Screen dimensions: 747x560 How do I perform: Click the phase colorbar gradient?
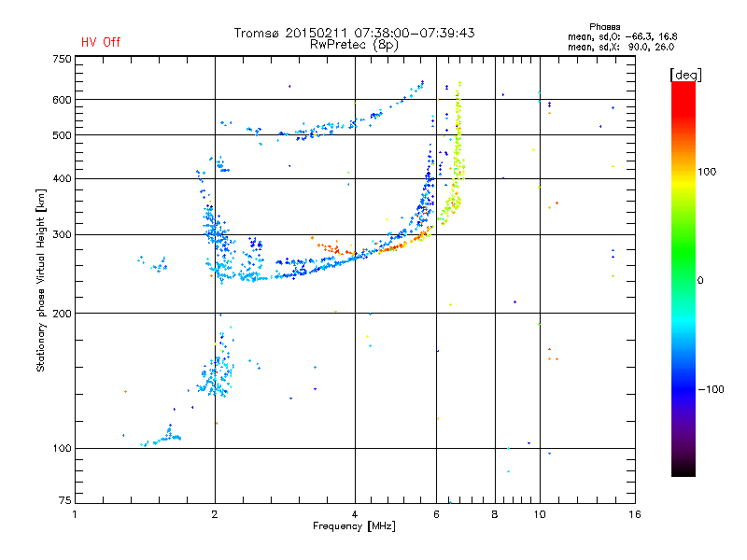684,278
